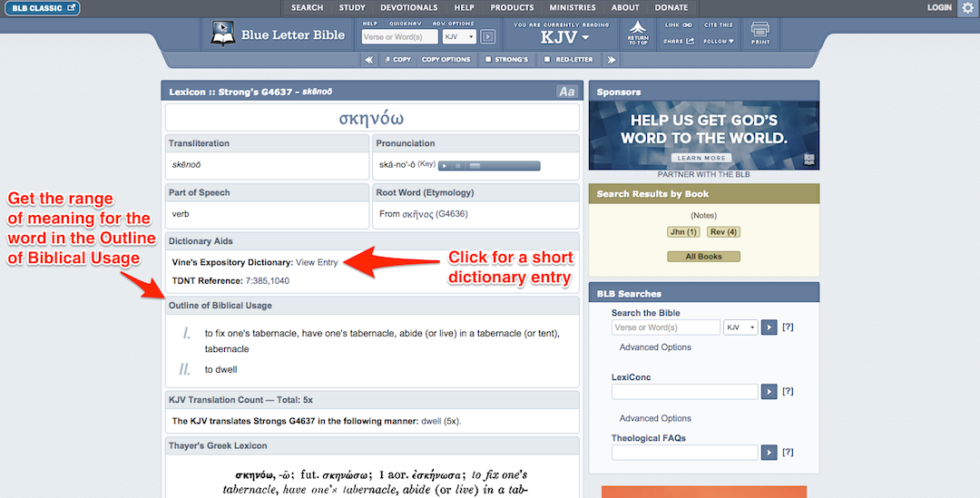Image resolution: width=980 pixels, height=498 pixels.
Task: Click the Return to Top icon
Action: click(x=638, y=33)
